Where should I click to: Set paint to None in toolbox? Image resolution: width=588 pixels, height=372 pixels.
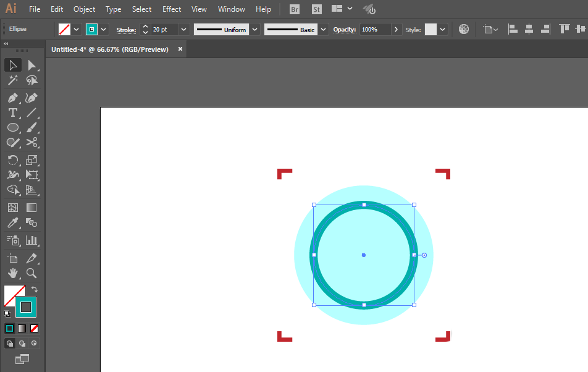pyautogui.click(x=34, y=328)
